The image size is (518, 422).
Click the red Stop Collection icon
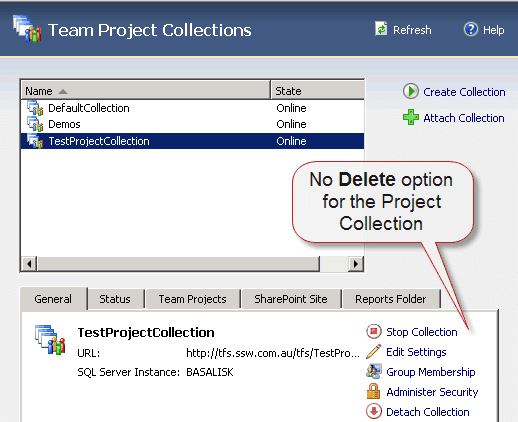click(x=374, y=332)
